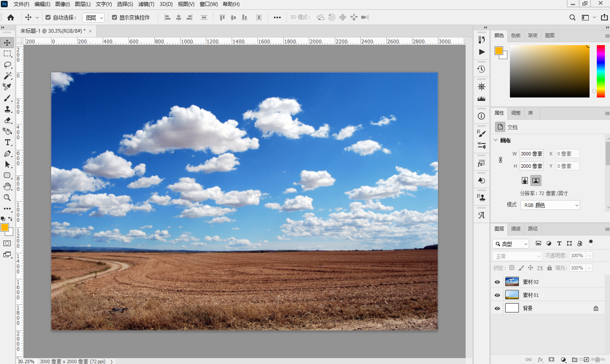Viewport: 610px width, 364px height.
Task: Open the Move tool preset dropdown arrow
Action: (x=37, y=17)
